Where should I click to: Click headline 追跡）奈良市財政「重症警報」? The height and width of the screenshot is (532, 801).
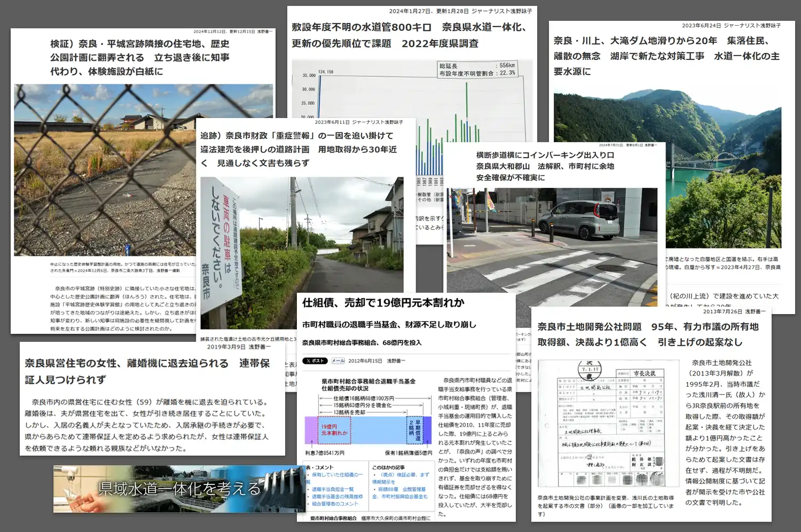299,149
